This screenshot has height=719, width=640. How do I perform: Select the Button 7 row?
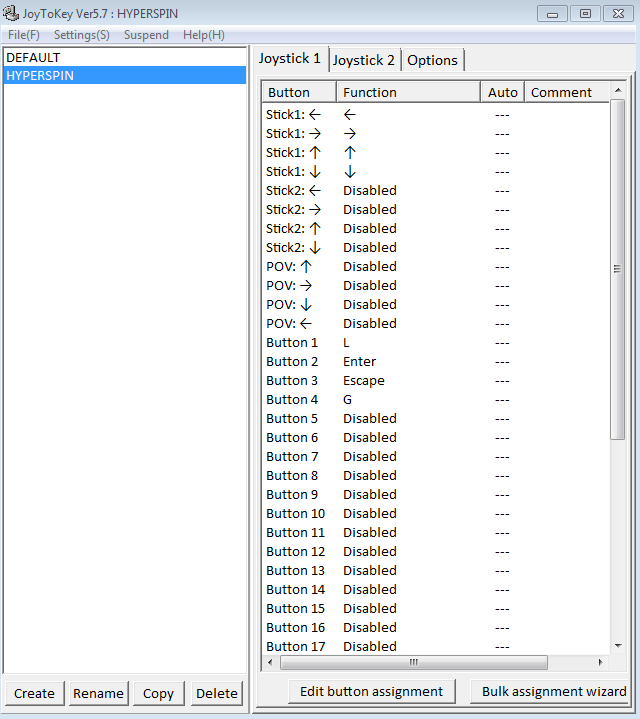436,457
